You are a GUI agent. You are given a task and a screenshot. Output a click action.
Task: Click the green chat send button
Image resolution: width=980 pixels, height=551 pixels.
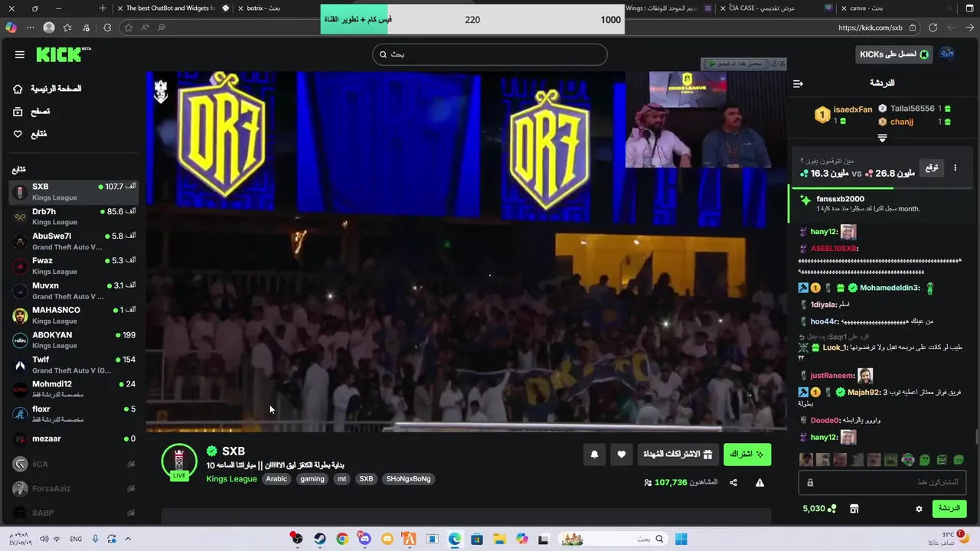[949, 508]
